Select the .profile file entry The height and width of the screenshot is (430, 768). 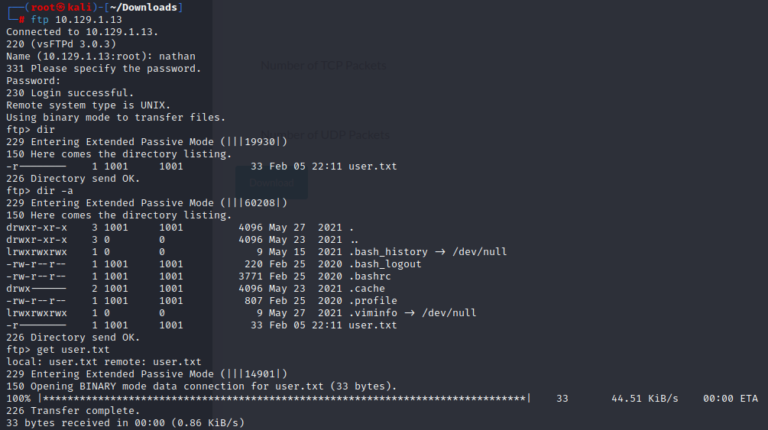pyautogui.click(x=373, y=300)
